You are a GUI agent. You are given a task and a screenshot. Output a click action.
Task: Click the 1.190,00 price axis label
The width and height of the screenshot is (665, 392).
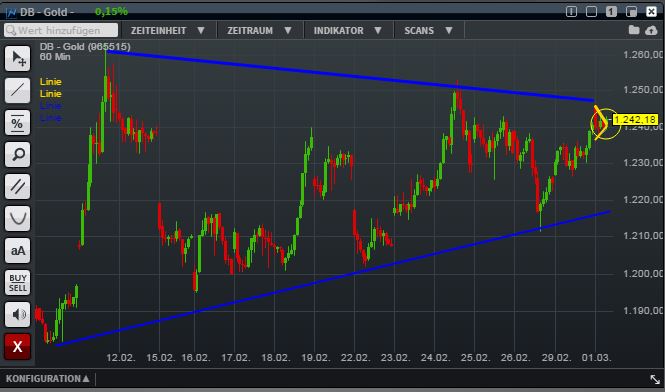pos(643,310)
